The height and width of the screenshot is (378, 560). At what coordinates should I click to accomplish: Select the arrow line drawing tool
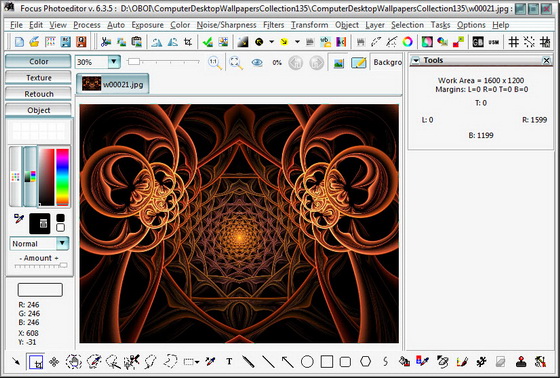(x=287, y=362)
